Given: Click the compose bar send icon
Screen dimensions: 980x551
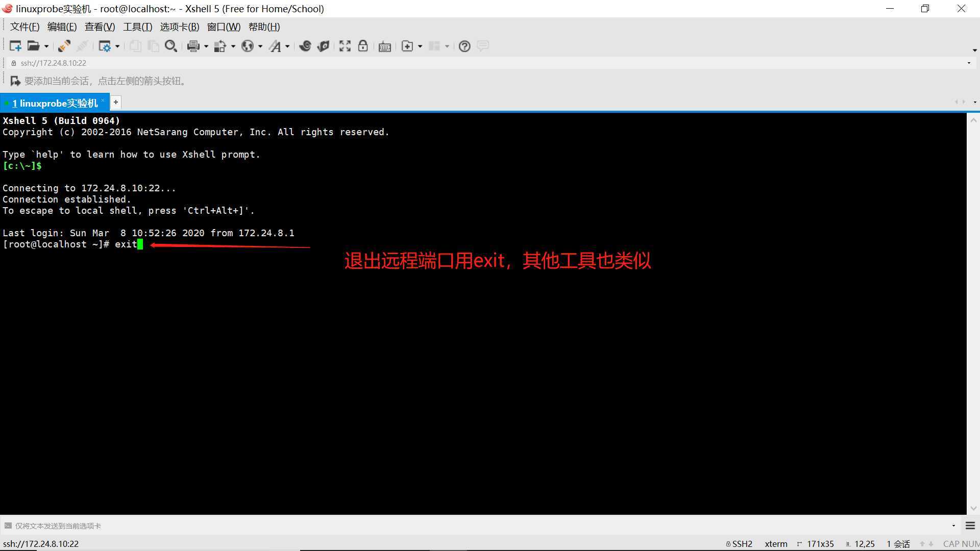Looking at the screenshot, I should click(x=8, y=526).
